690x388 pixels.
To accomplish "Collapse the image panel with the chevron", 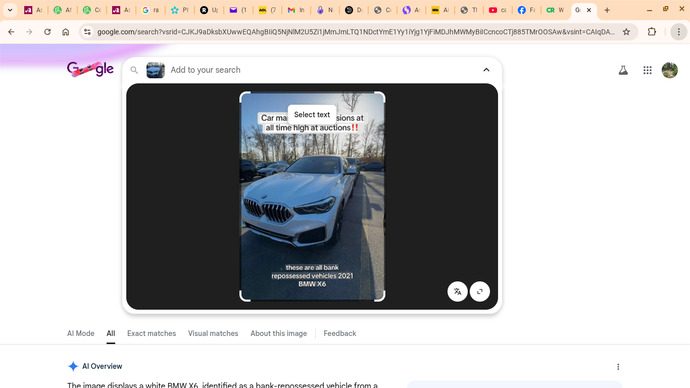I will click(x=486, y=70).
